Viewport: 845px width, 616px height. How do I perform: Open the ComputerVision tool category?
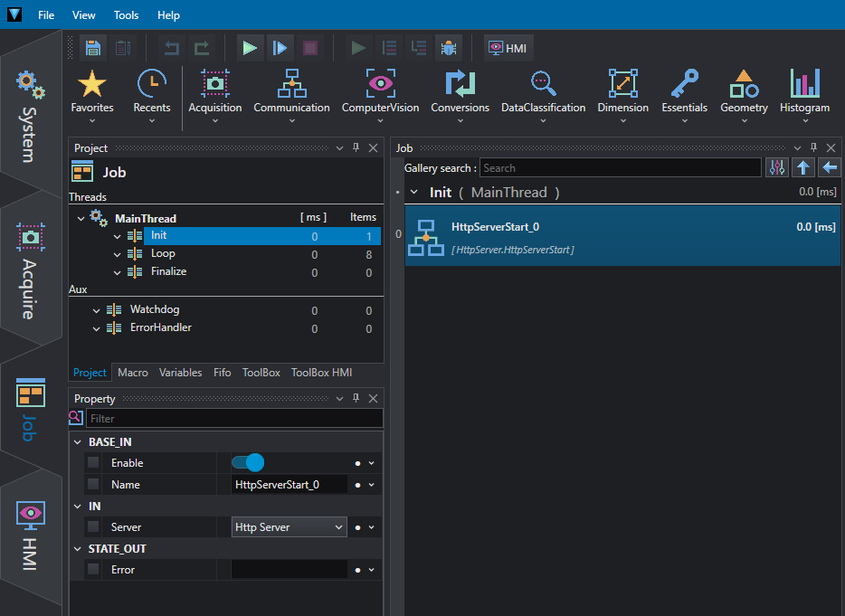coord(381,95)
